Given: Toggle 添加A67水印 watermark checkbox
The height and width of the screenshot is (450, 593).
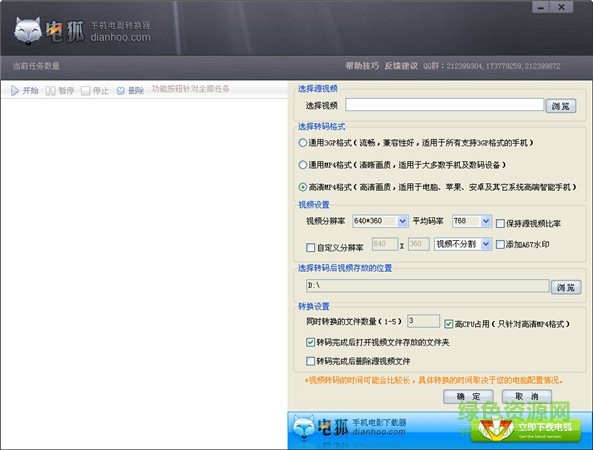Looking at the screenshot, I should pos(500,245).
